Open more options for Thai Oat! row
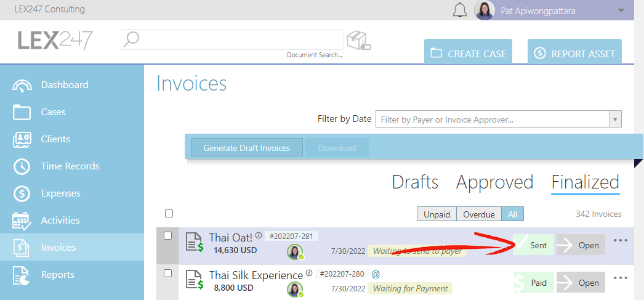Screen dimensions: 644x300 620,240
